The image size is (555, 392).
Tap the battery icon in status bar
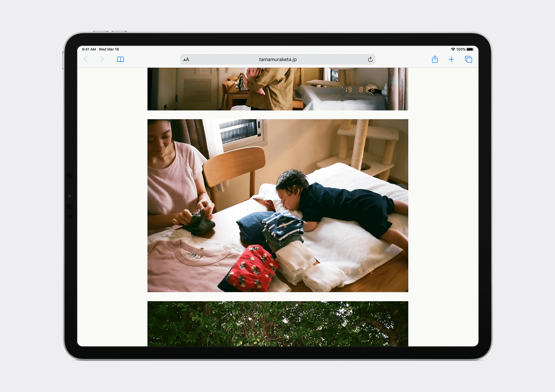tap(470, 49)
